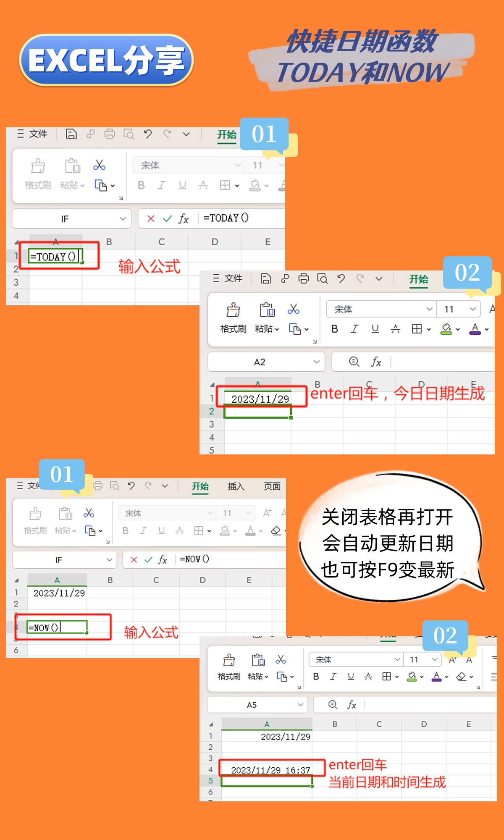Open the 宋体 font dropdown in the A5 screenshot

pos(397,659)
